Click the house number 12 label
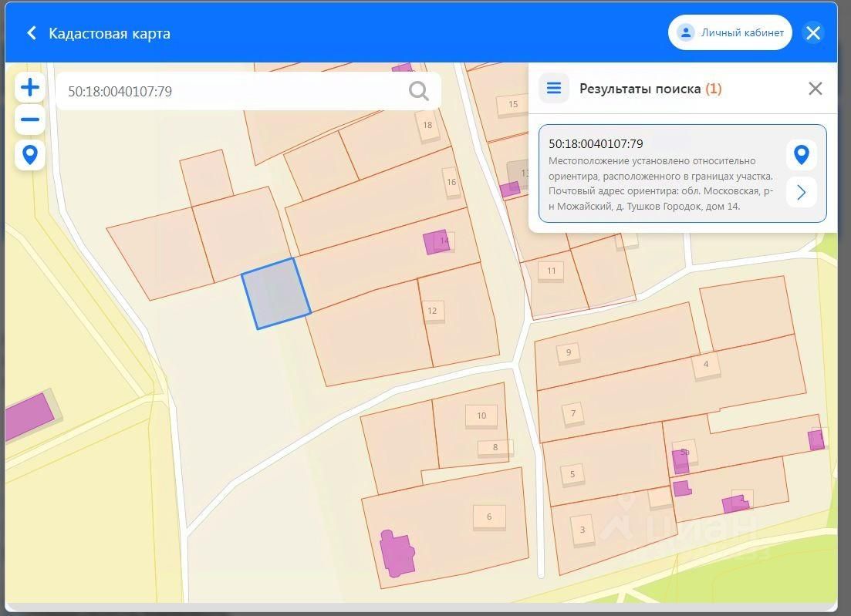851x616 pixels. (433, 311)
